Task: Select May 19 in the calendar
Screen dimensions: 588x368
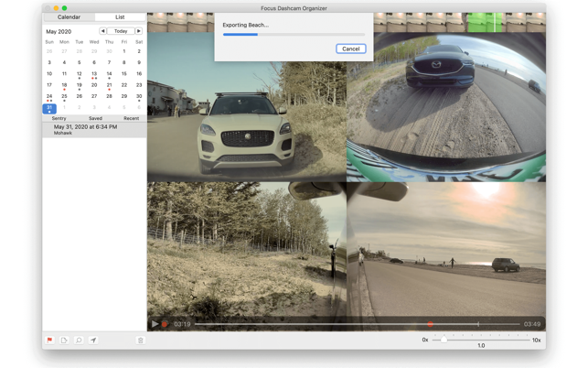Action: [80, 85]
